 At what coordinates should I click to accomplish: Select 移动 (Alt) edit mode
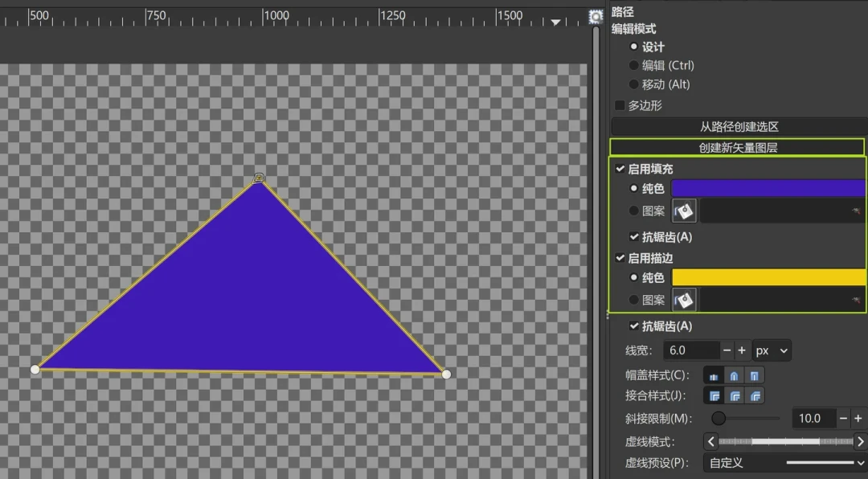click(x=660, y=84)
